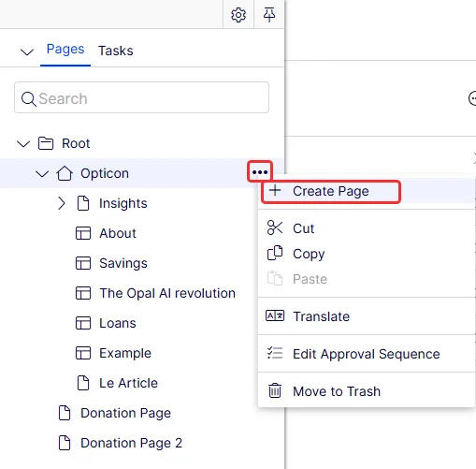476x469 pixels.
Task: Open the settings gear icon
Action: 238,15
